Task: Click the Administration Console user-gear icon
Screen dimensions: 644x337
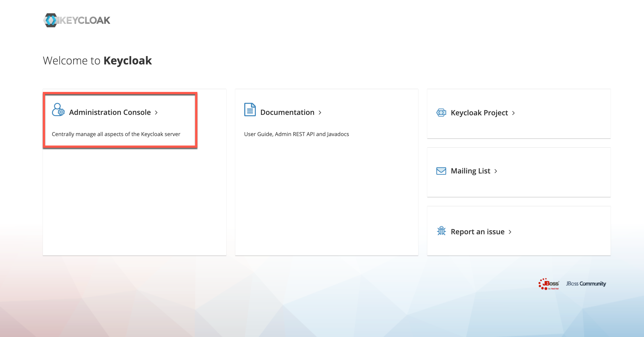Action: pyautogui.click(x=58, y=109)
